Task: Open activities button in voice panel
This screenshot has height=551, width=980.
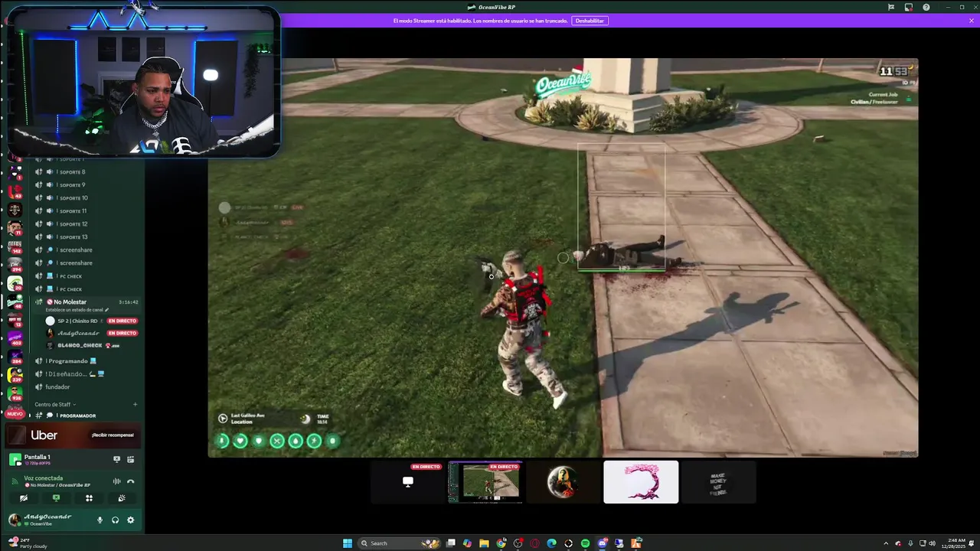Action: [89, 498]
